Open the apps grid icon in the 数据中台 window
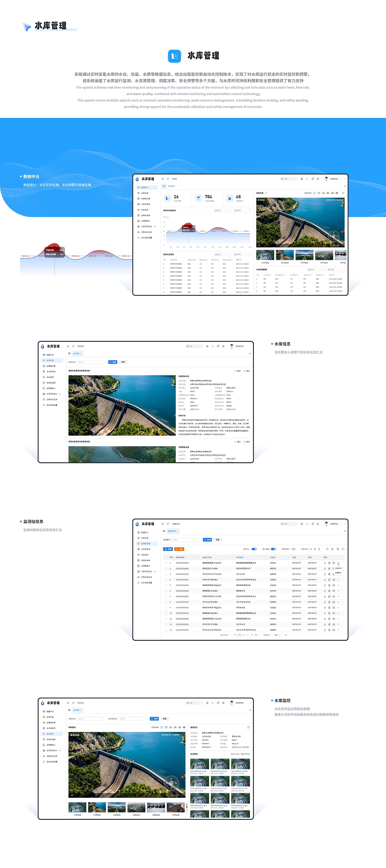Screen dimensions: 386x868 [x=302, y=179]
